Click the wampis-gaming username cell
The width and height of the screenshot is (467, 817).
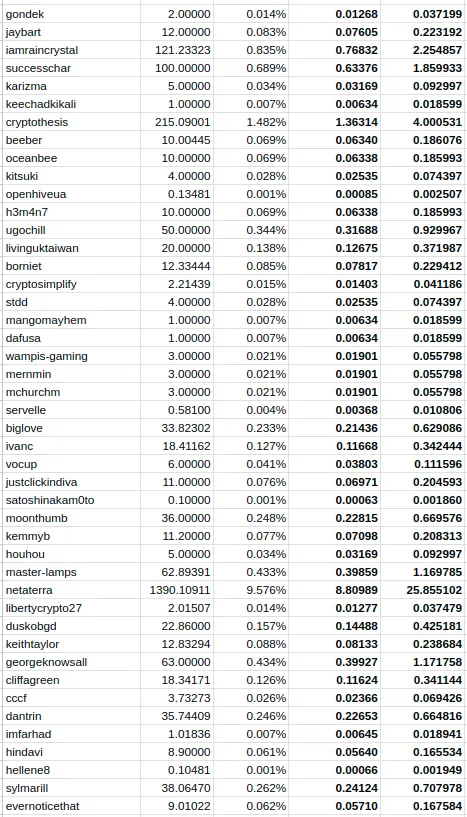coord(70,356)
